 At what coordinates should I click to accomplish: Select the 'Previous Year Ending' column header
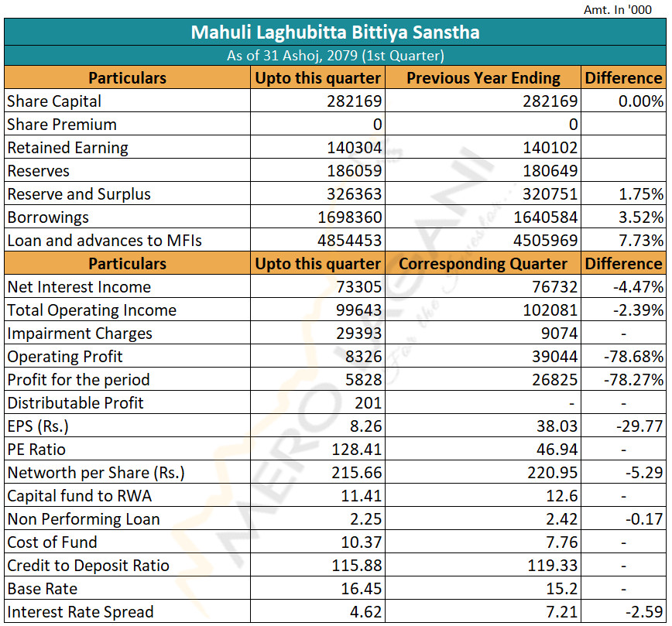(483, 78)
